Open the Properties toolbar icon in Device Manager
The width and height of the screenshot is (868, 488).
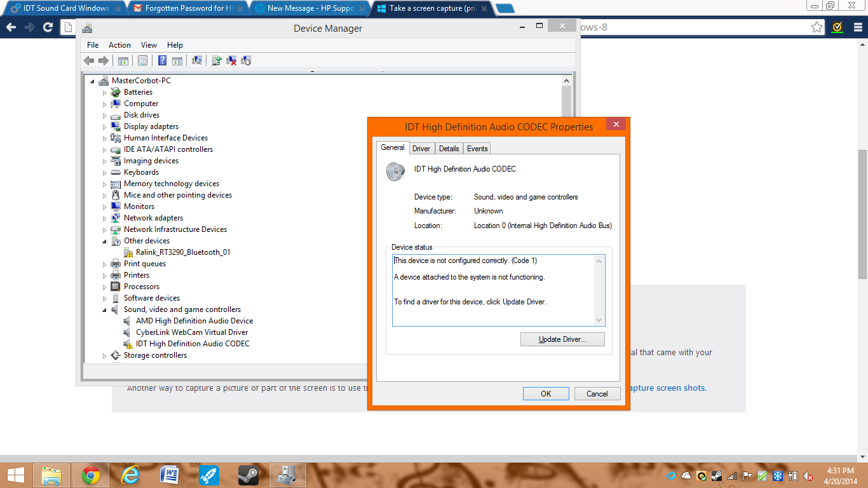click(143, 60)
